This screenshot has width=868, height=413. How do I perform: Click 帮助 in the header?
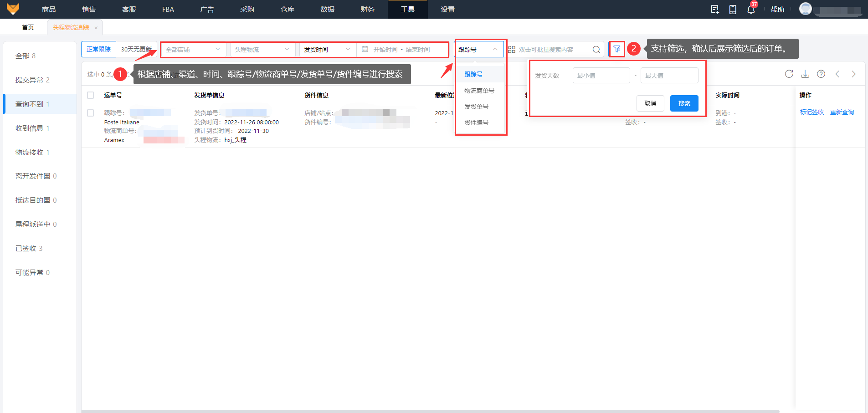coord(777,9)
